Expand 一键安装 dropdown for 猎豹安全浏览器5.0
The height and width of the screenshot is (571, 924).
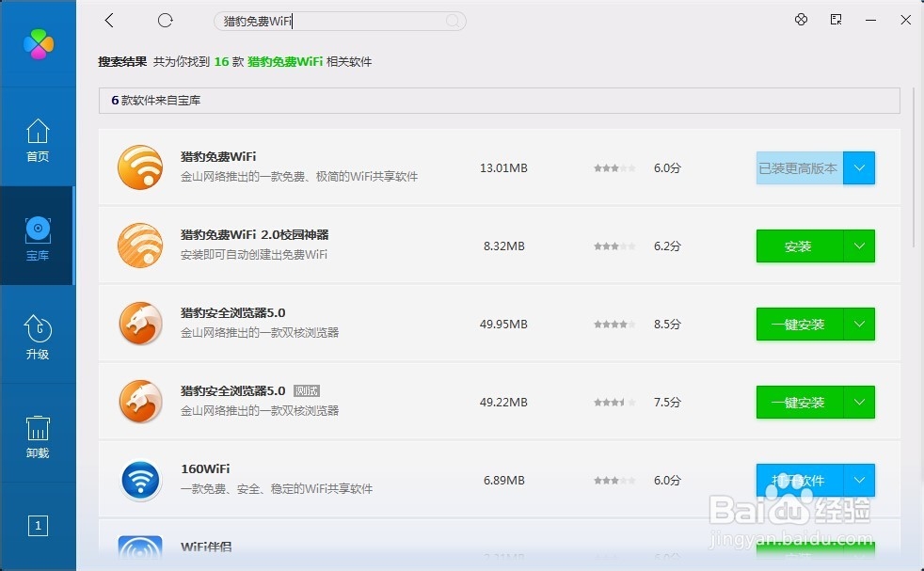(858, 324)
